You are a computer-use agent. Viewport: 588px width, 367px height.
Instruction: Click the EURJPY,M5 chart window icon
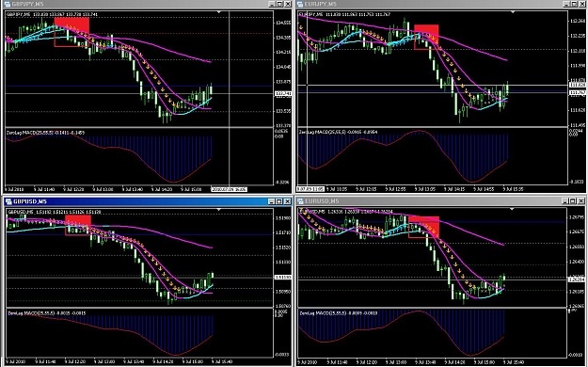300,4
